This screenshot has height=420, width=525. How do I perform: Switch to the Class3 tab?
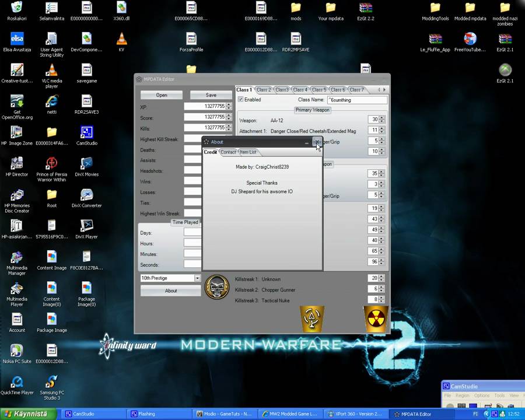(x=282, y=90)
